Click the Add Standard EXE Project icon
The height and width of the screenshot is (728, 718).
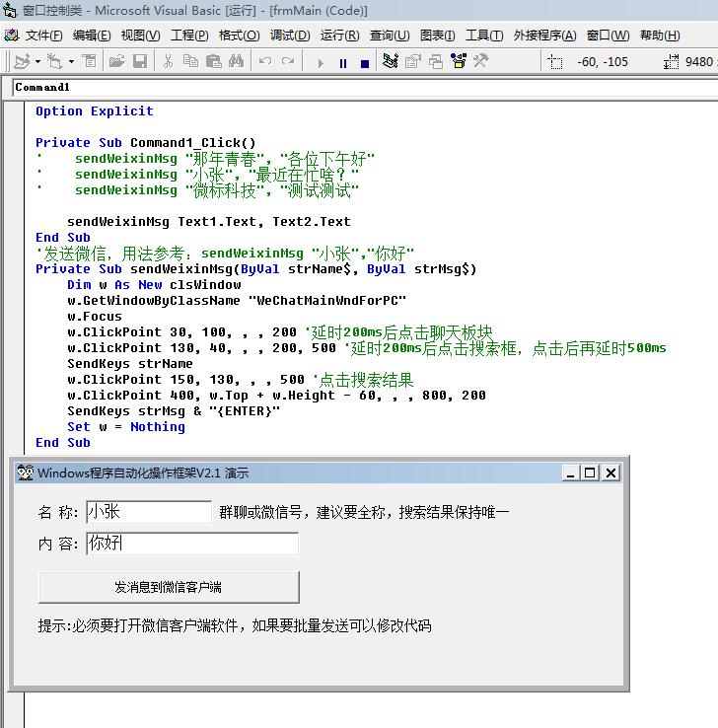22,61
